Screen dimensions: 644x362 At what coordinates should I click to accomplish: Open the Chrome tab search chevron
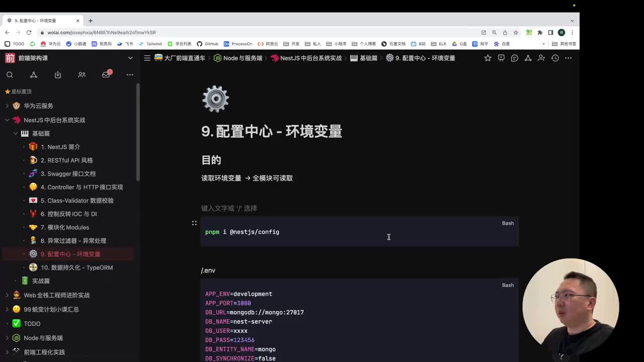572,21
